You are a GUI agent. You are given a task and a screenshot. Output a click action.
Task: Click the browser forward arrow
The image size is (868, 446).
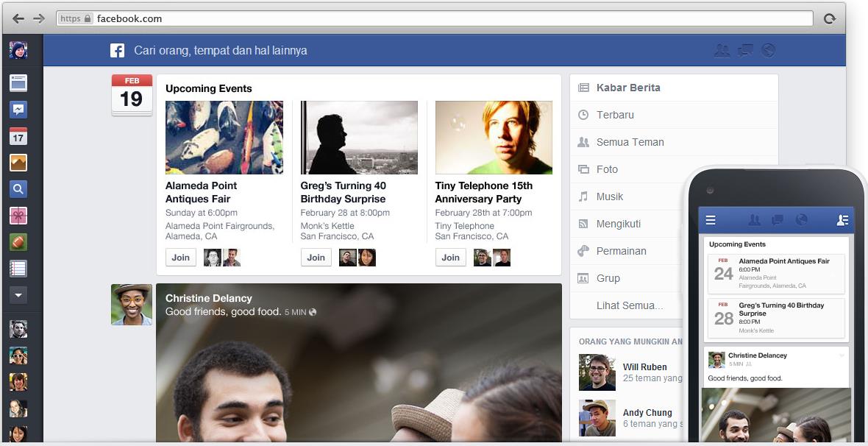39,19
